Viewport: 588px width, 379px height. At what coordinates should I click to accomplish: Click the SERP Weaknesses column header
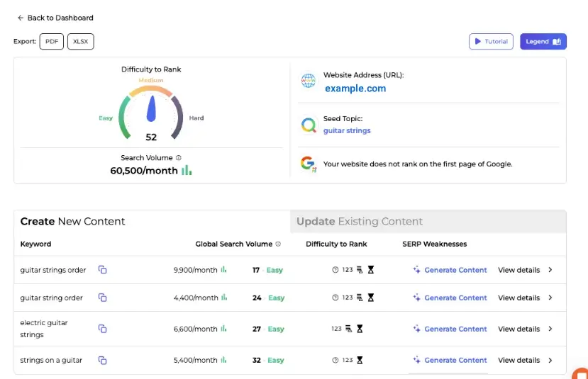435,244
